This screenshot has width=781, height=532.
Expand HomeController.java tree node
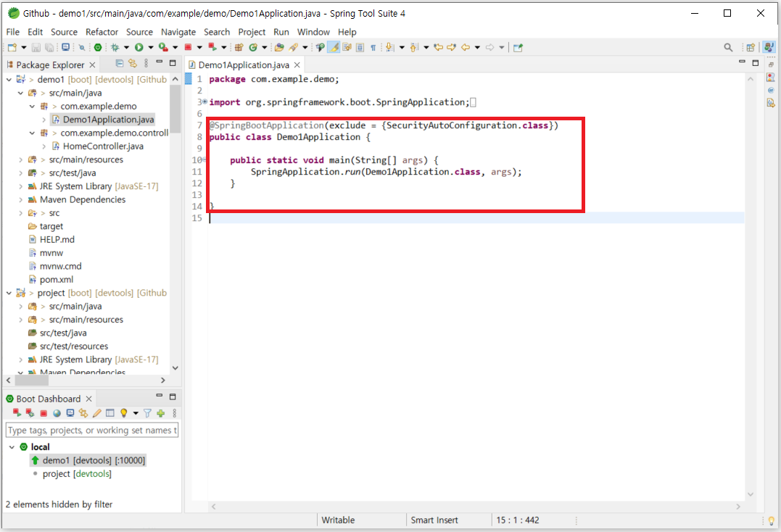(x=44, y=146)
